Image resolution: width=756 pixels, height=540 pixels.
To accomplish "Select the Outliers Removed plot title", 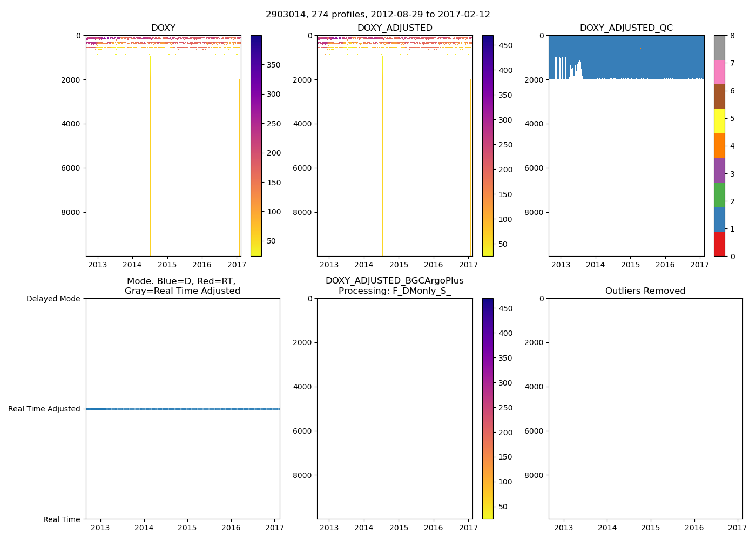I will tap(645, 291).
